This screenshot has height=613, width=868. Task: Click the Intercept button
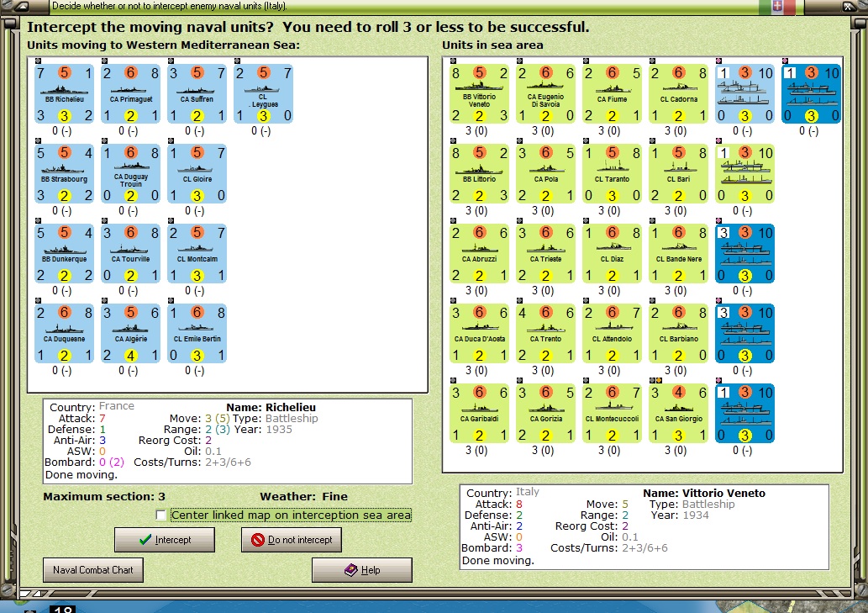coord(165,539)
